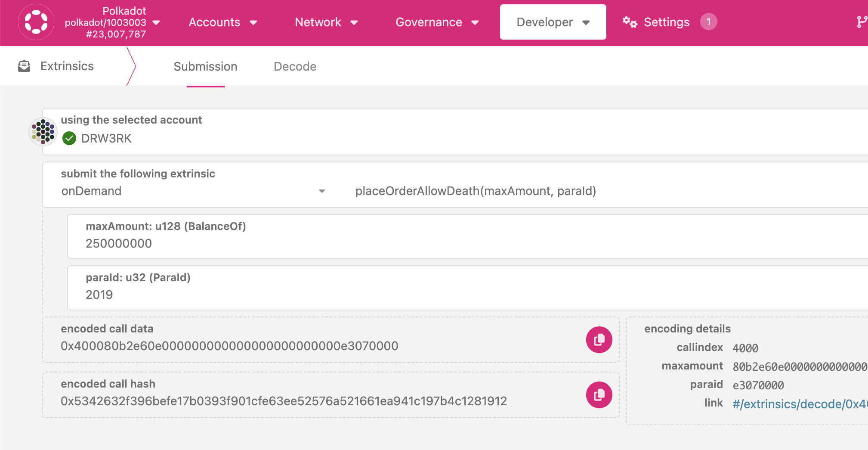Click the Settings gears icon

(630, 22)
